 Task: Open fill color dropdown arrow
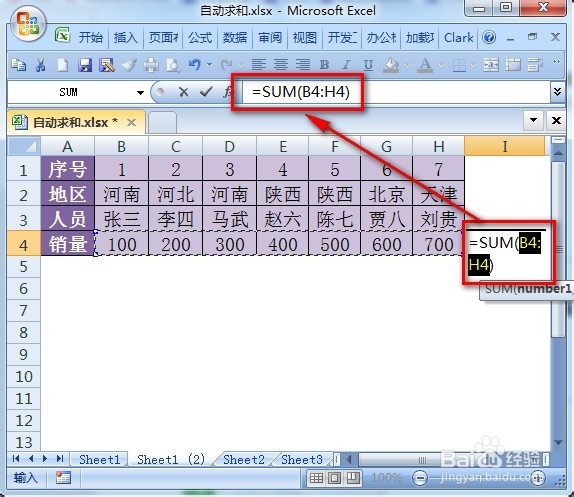[x=407, y=65]
